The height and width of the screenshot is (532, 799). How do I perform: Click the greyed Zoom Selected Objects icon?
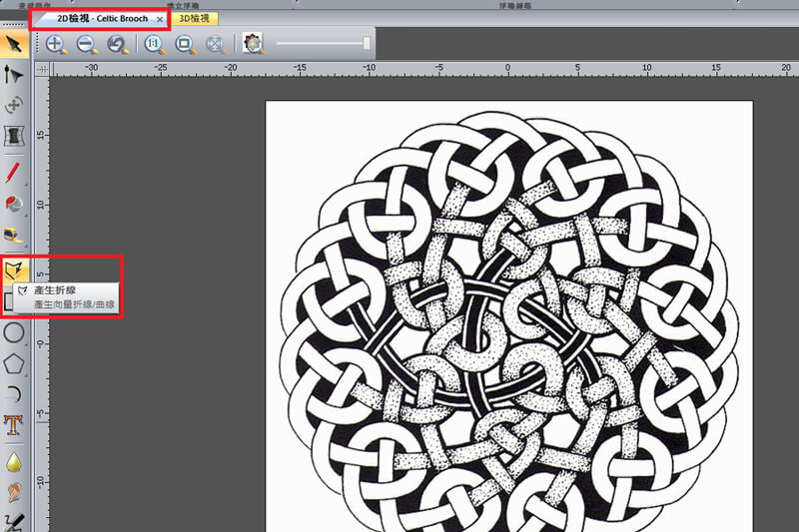(216, 44)
